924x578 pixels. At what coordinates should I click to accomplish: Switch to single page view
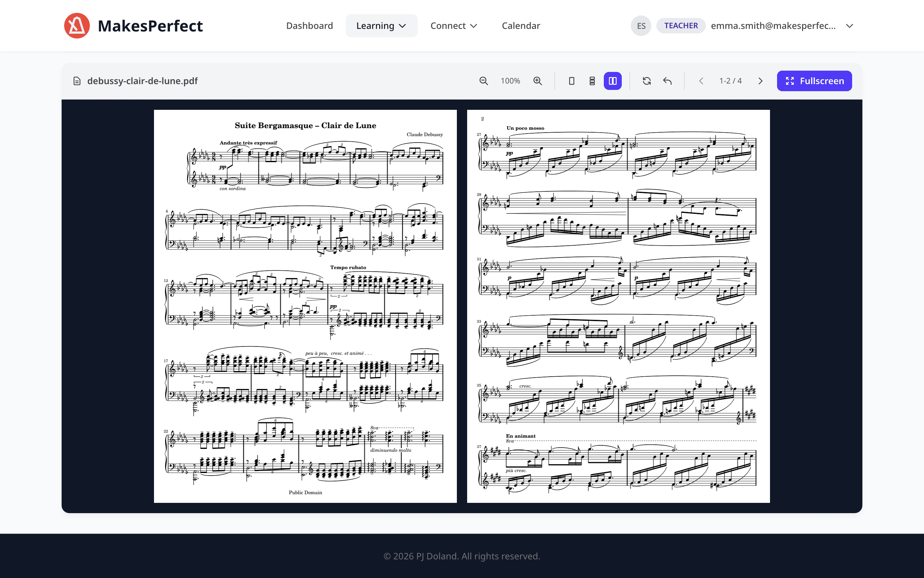pos(572,81)
